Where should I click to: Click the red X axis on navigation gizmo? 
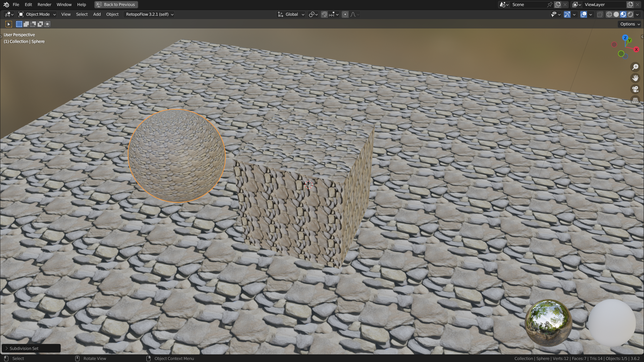pos(636,50)
